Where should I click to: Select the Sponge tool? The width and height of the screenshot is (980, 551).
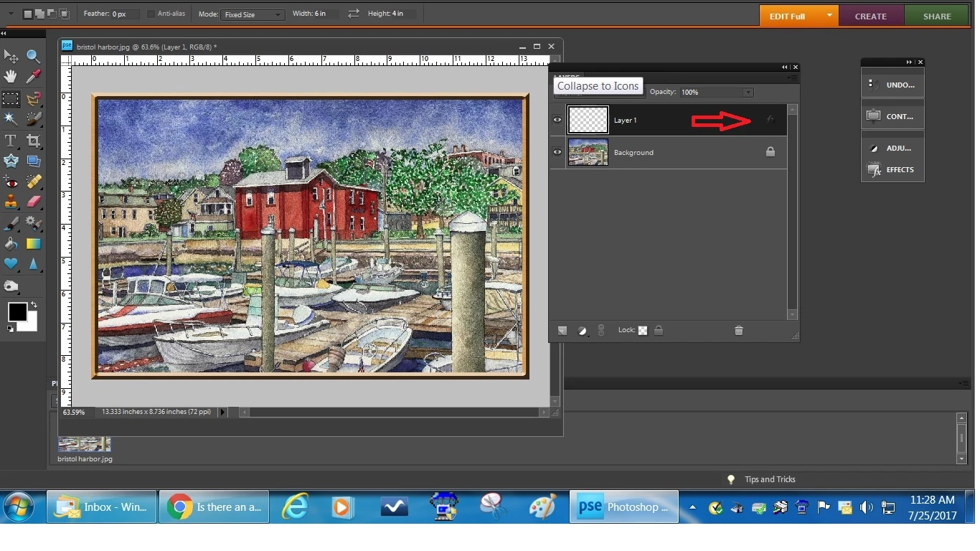click(11, 287)
